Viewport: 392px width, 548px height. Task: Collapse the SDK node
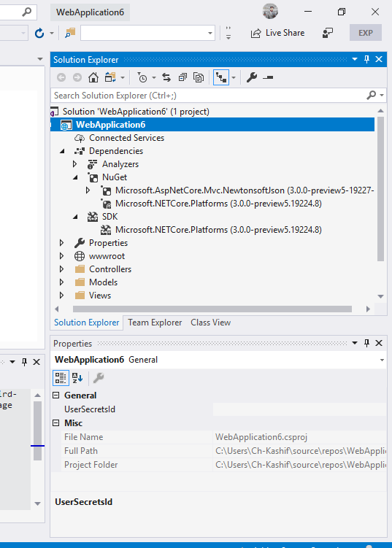[x=75, y=217]
